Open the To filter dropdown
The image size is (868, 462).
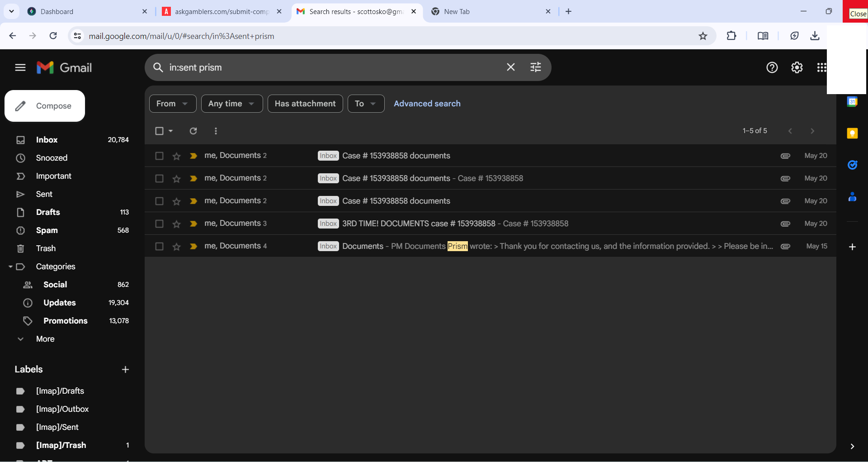pyautogui.click(x=366, y=104)
